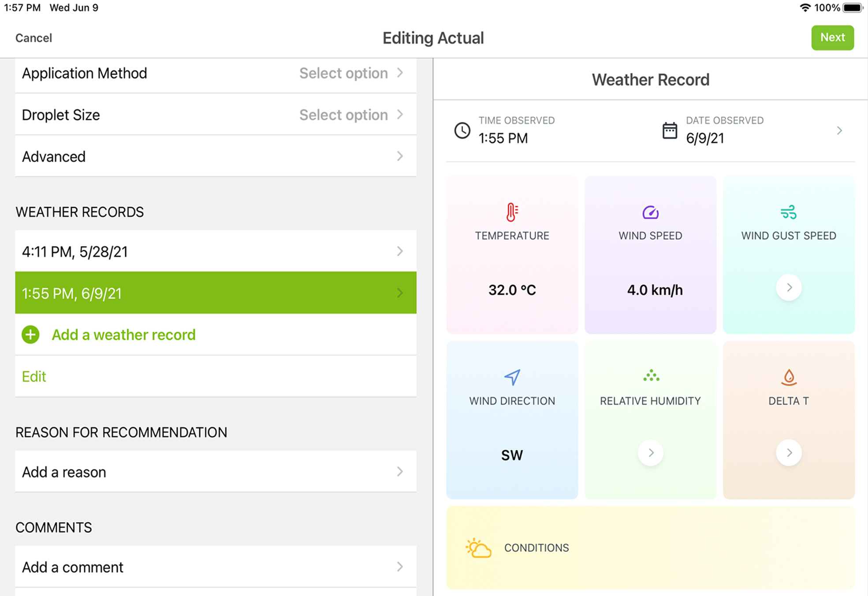Select the 4:11 PM, 5/28/21 weather record

(x=216, y=251)
